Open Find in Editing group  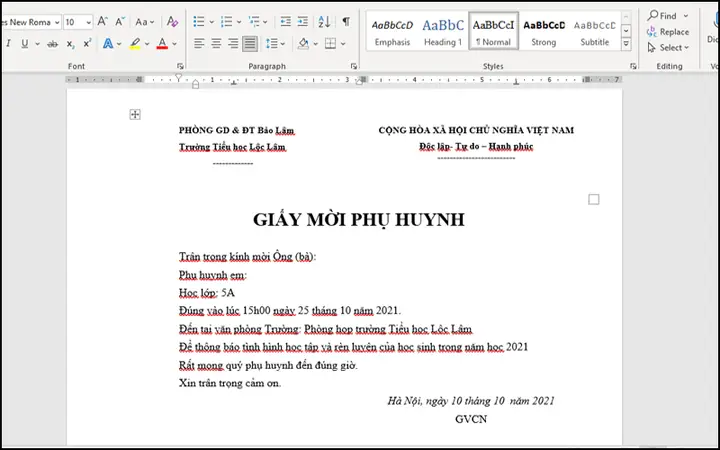click(x=668, y=16)
